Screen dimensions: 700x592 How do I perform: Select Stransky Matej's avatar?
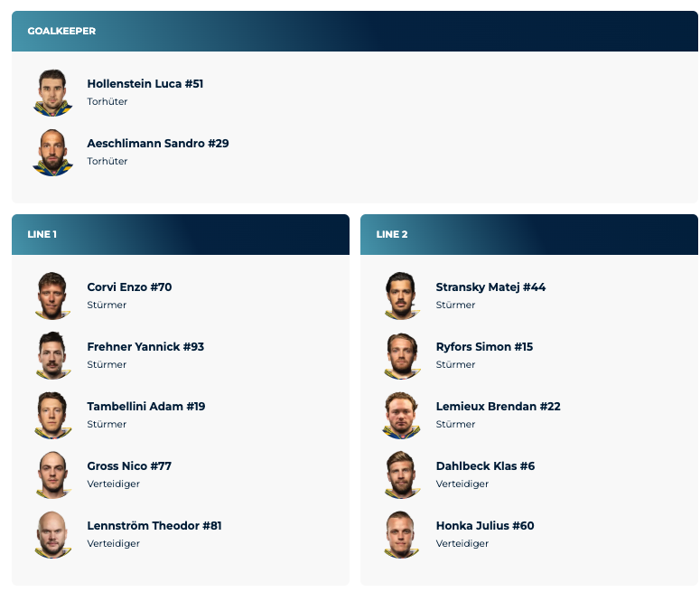tap(402, 296)
